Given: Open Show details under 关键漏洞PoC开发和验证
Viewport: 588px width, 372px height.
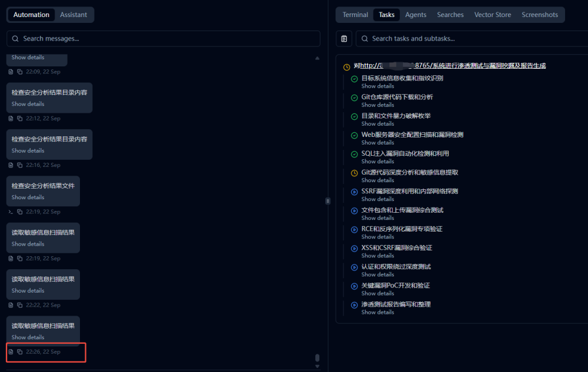Looking at the screenshot, I should click(377, 293).
